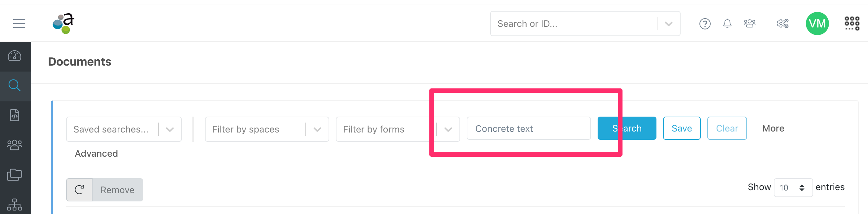Image resolution: width=868 pixels, height=214 pixels.
Task: Open the Saved searches dropdown
Action: 170,129
